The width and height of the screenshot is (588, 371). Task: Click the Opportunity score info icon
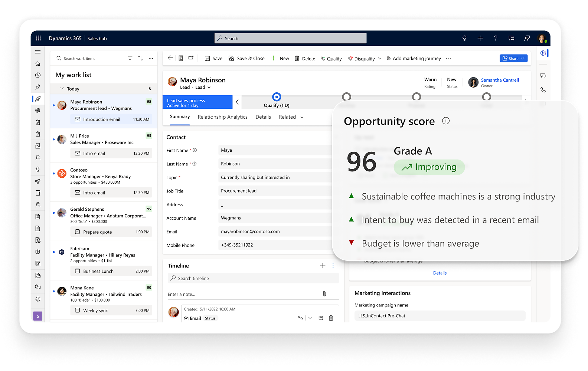(446, 121)
